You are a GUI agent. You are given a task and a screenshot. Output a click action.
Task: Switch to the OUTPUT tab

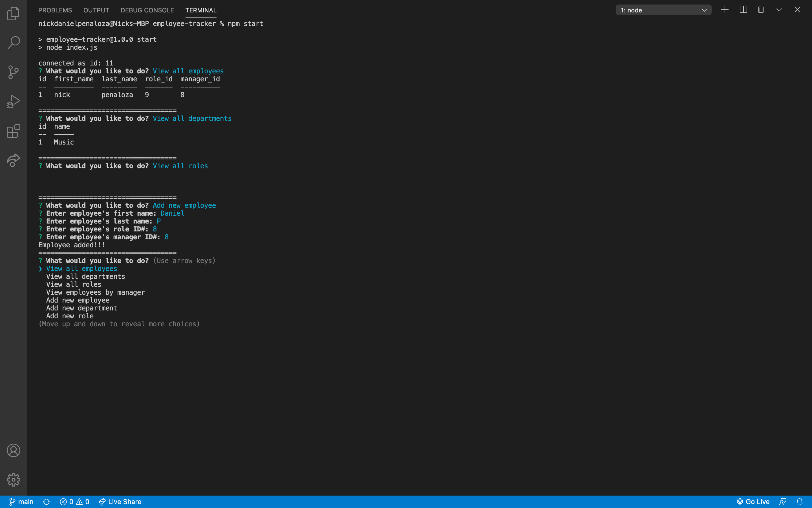pos(96,10)
